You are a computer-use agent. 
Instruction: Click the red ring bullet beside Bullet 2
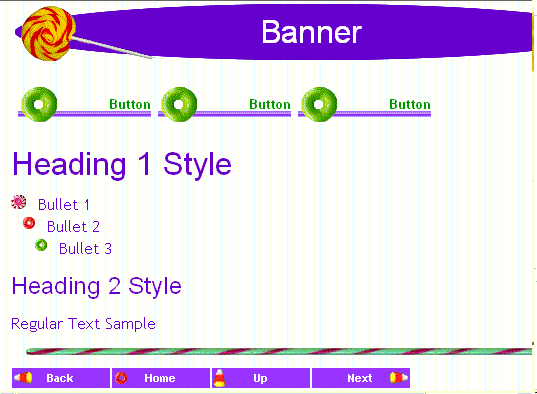29,223
